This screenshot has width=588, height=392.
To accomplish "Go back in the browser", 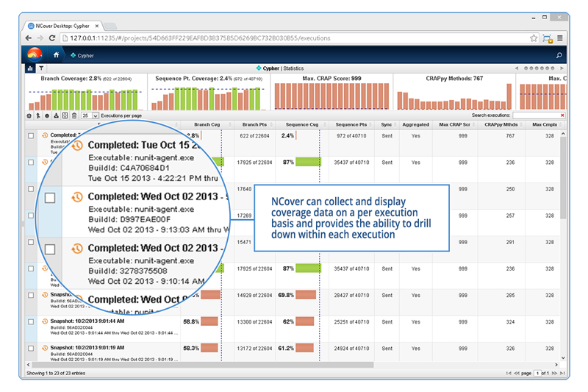I will pyautogui.click(x=29, y=38).
